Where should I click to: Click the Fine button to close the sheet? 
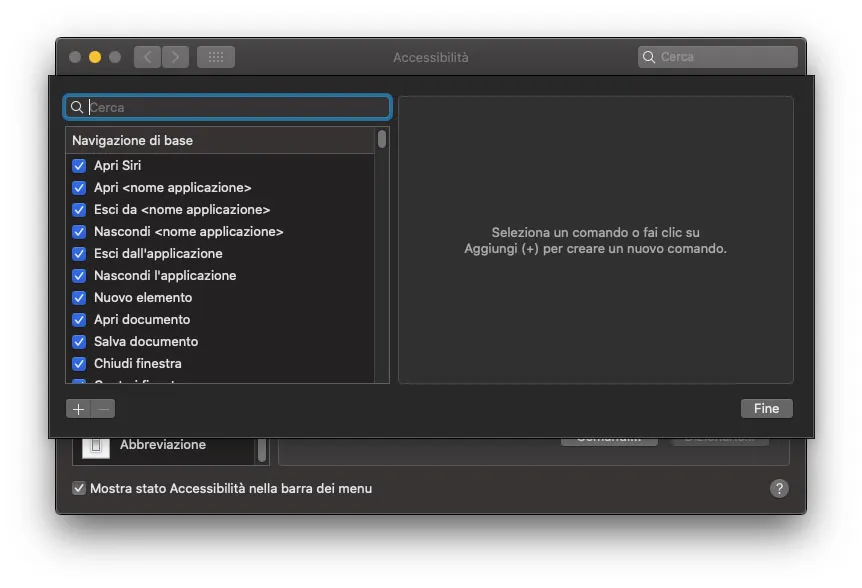tap(766, 409)
